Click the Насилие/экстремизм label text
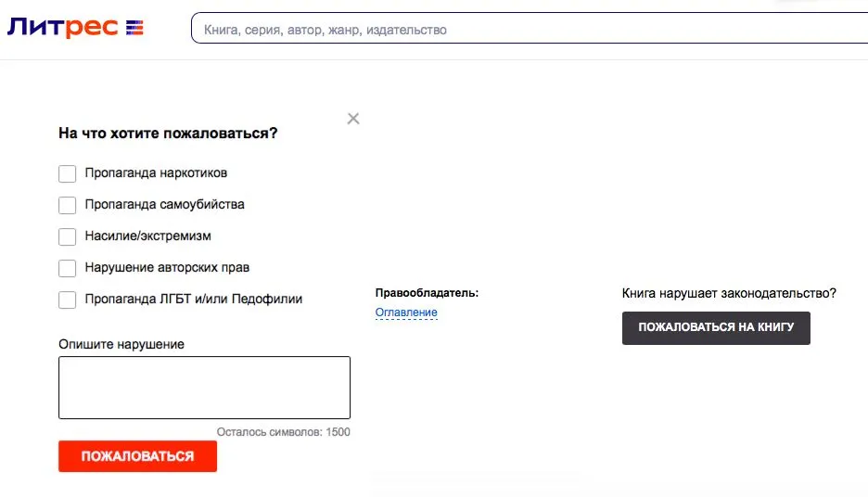 [x=147, y=236]
